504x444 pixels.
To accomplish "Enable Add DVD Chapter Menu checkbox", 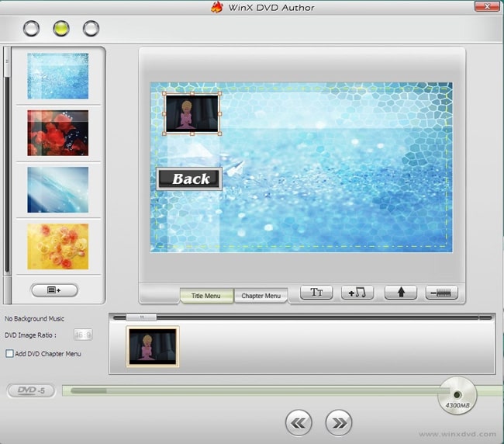I will [x=9, y=354].
